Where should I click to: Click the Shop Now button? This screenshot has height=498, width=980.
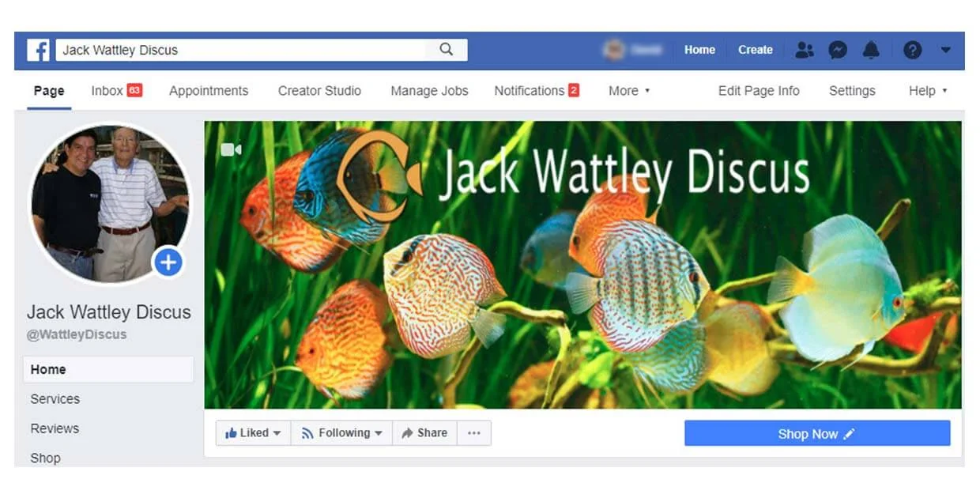817,433
